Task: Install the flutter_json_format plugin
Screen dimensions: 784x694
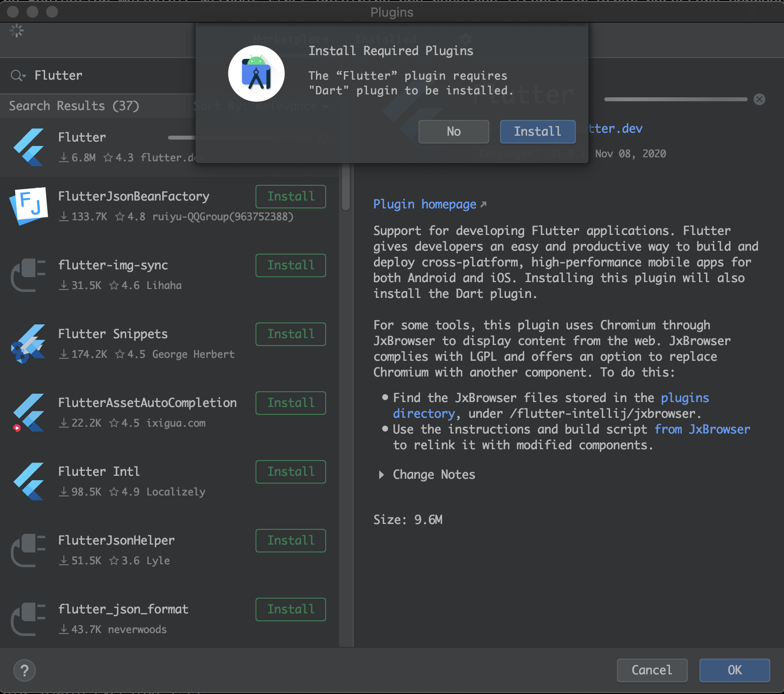Action: 291,609
